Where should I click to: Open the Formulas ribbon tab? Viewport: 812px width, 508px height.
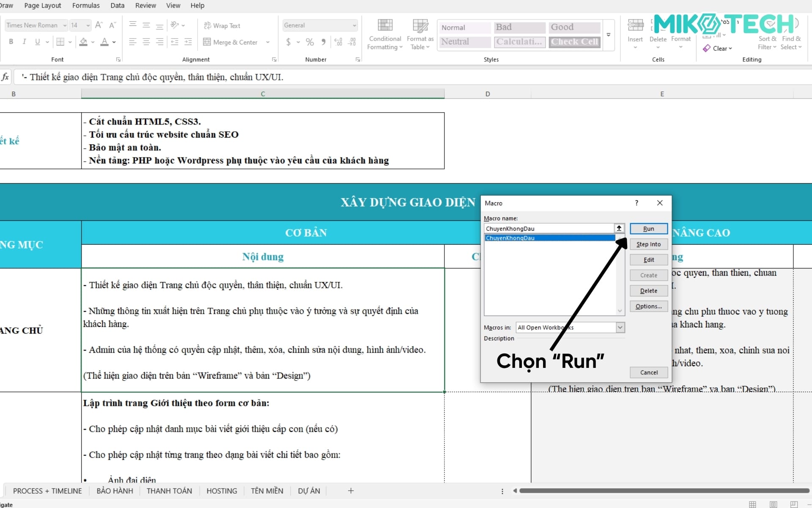pos(86,6)
